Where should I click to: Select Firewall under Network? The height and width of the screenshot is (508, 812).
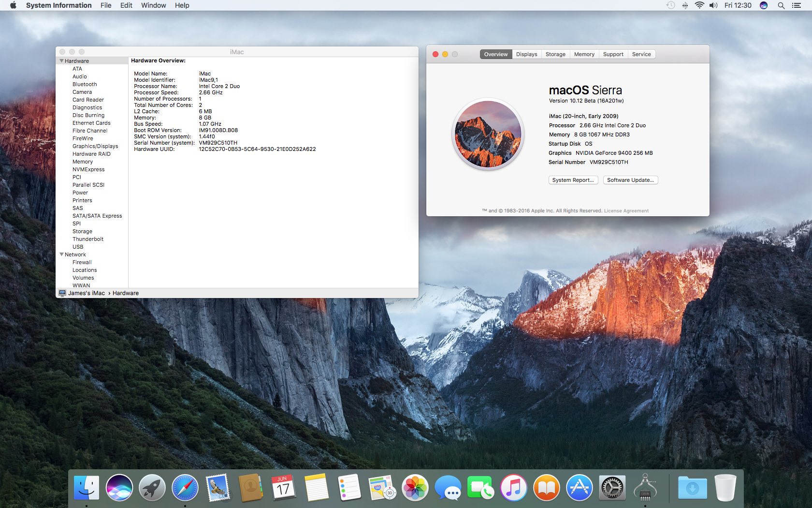pyautogui.click(x=82, y=262)
